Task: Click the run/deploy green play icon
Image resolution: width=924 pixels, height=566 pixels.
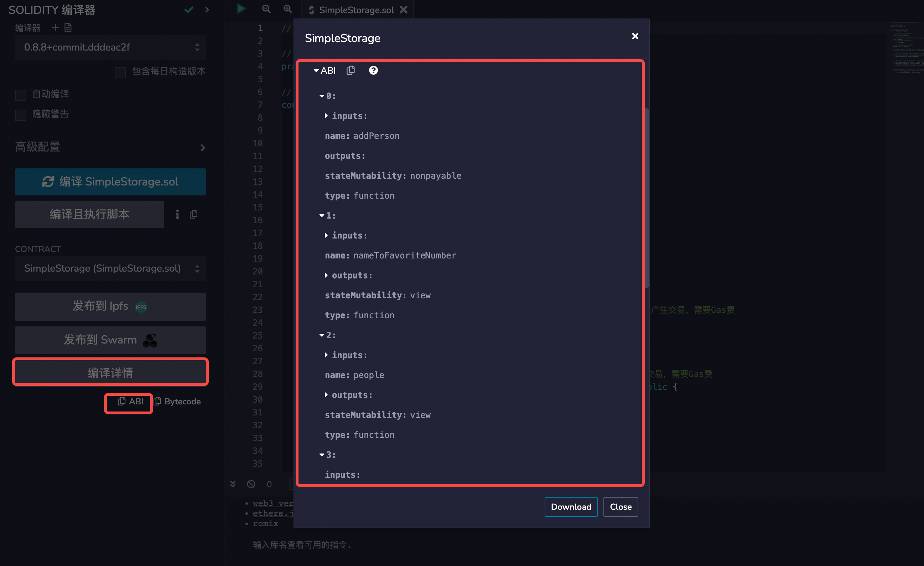Action: tap(241, 9)
